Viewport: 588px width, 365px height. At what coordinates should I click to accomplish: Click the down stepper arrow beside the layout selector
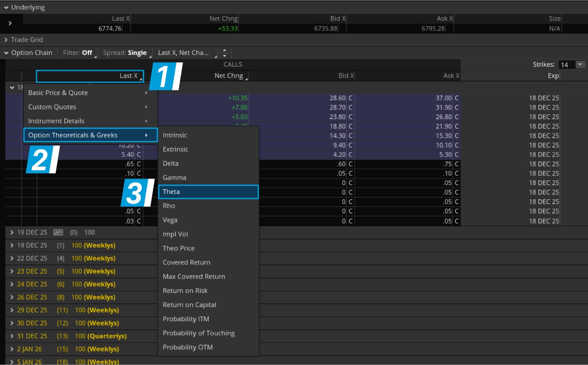pyautogui.click(x=224, y=55)
